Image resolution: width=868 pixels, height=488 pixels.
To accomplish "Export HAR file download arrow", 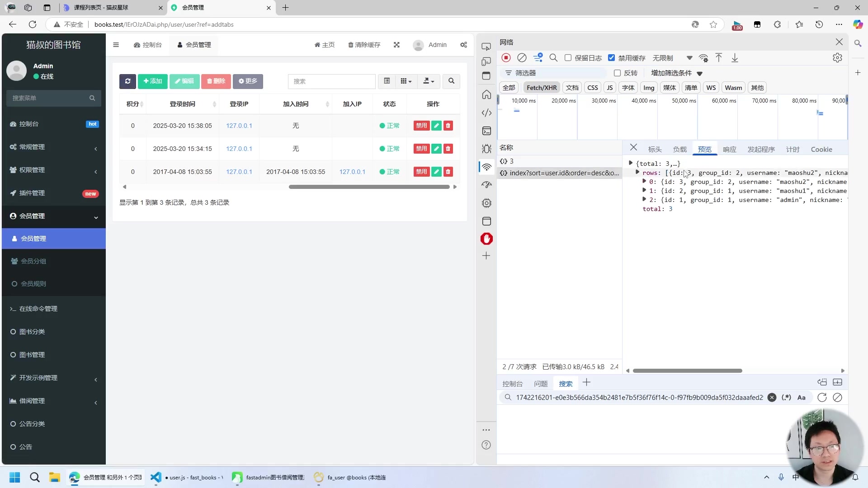I will 735,58.
